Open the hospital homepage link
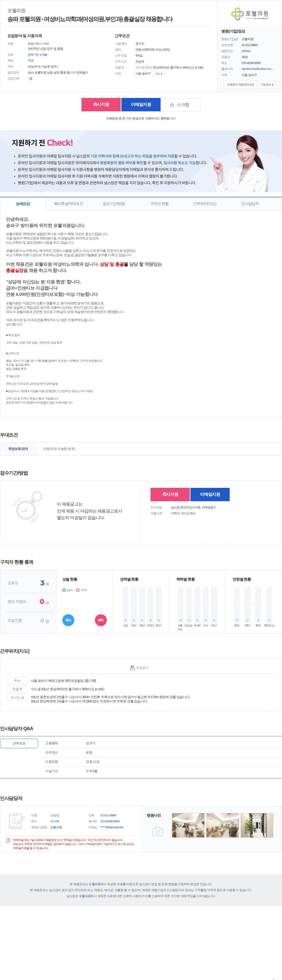 (257, 69)
